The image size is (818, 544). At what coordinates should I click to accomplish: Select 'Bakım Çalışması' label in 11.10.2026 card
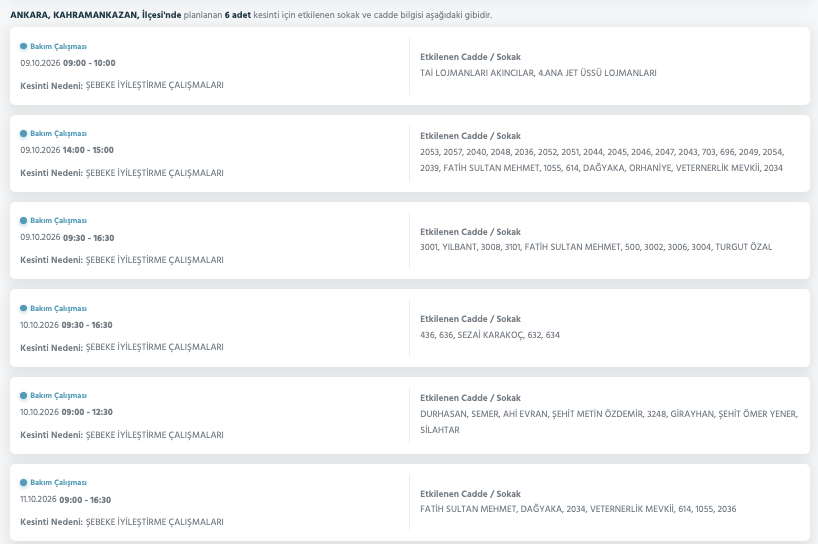tap(58, 482)
